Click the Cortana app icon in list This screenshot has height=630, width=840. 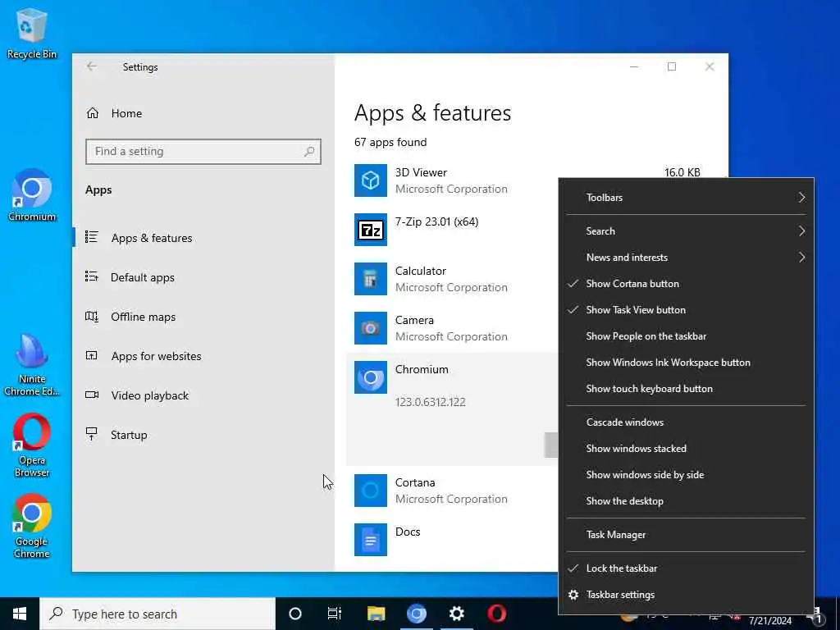(370, 491)
